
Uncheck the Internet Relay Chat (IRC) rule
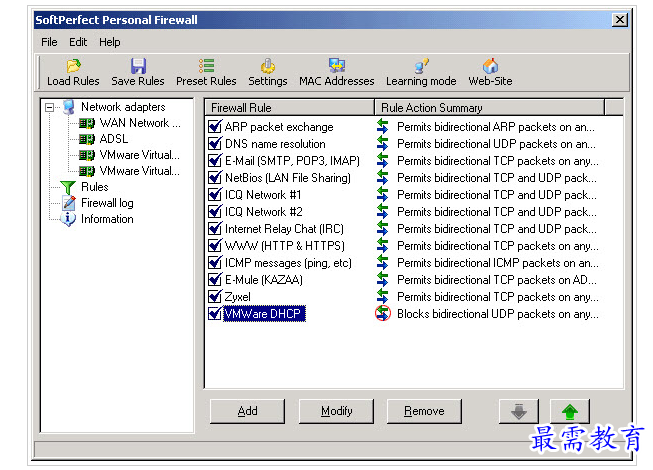[215, 229]
